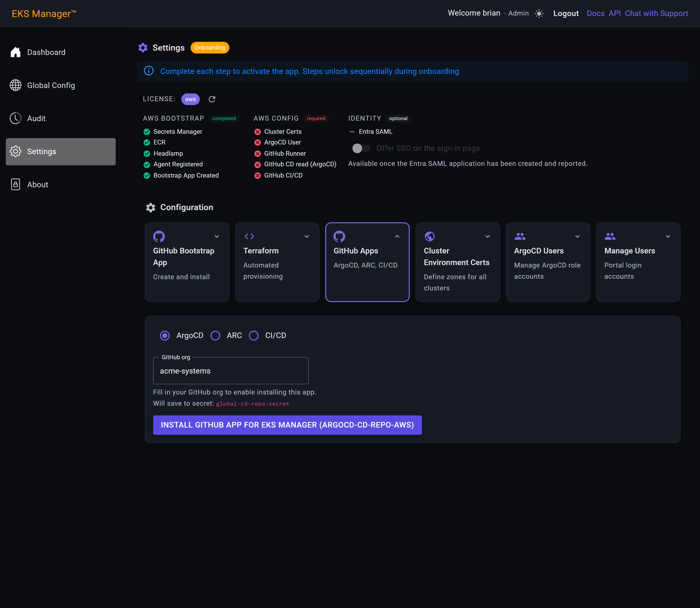
Task: Click the Cluster Environment Certs globe icon
Action: [430, 236]
